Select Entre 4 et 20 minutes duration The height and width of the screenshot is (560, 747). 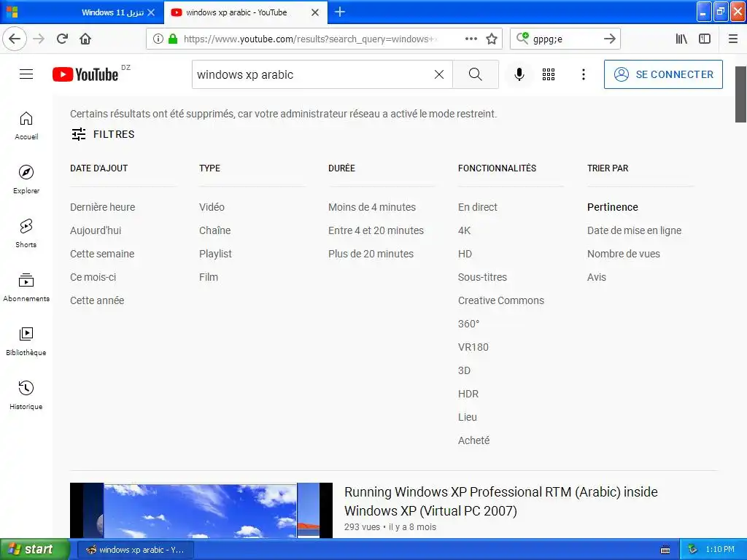[376, 230]
